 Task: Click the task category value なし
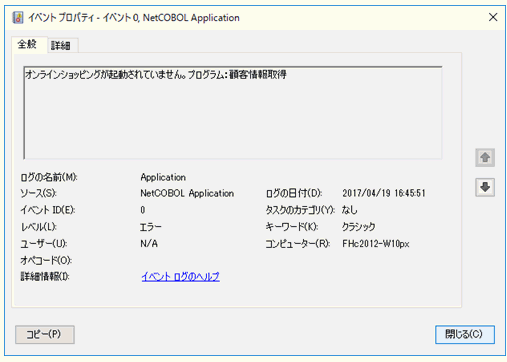(350, 210)
